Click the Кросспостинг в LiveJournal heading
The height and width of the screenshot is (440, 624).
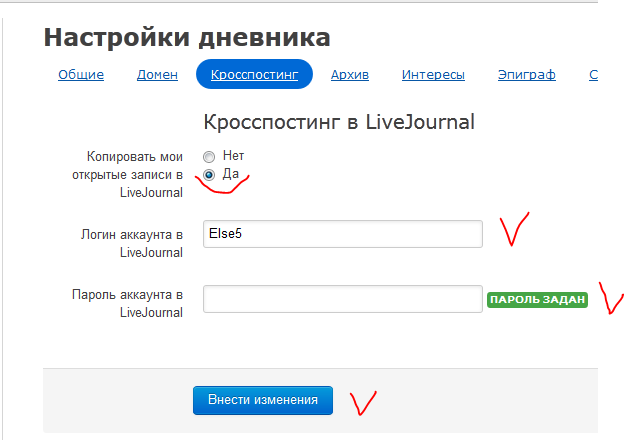[x=339, y=122]
